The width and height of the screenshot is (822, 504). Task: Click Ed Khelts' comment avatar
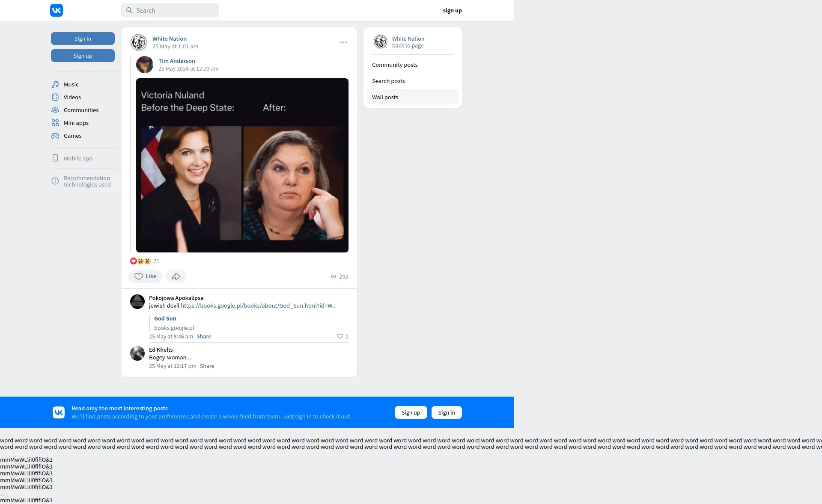(x=137, y=353)
